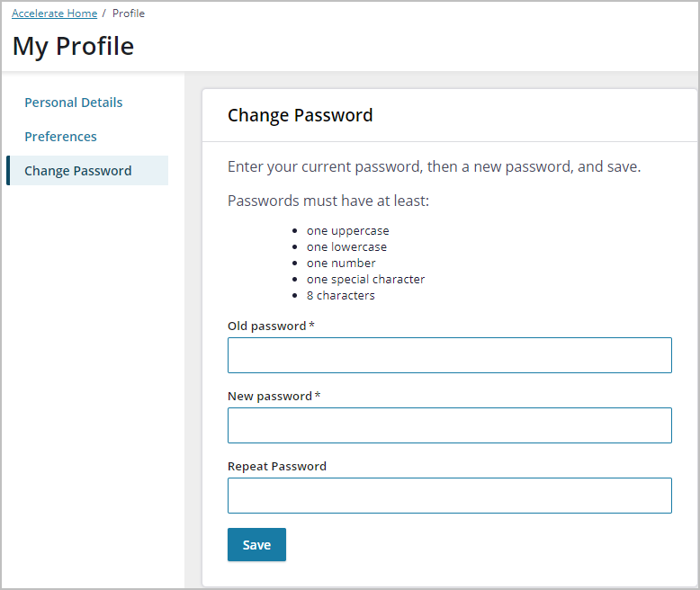The image size is (700, 590).
Task: Click the 'one special character' requirement
Action: (365, 280)
